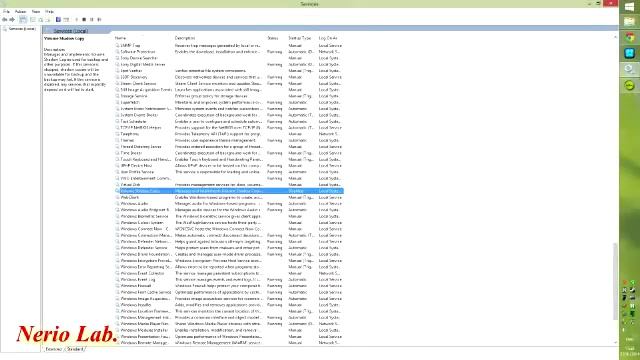Click the Restart Service toolbar icon
640x360 pixels.
click(x=99, y=20)
